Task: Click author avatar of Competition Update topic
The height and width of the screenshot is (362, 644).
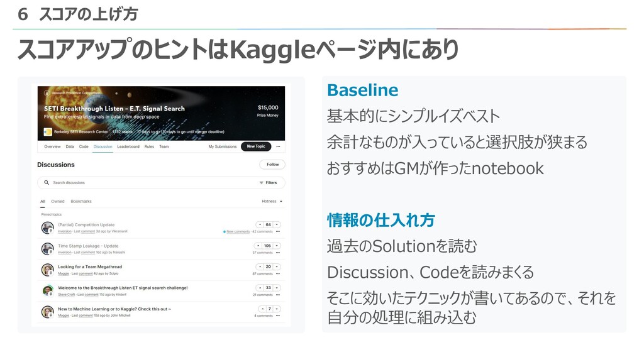Action: pos(48,228)
